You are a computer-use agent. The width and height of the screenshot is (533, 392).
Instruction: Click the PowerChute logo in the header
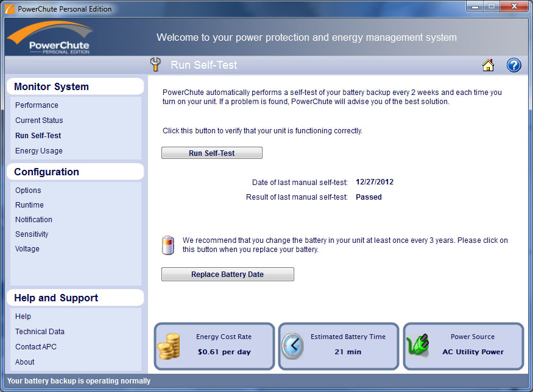click(x=49, y=38)
